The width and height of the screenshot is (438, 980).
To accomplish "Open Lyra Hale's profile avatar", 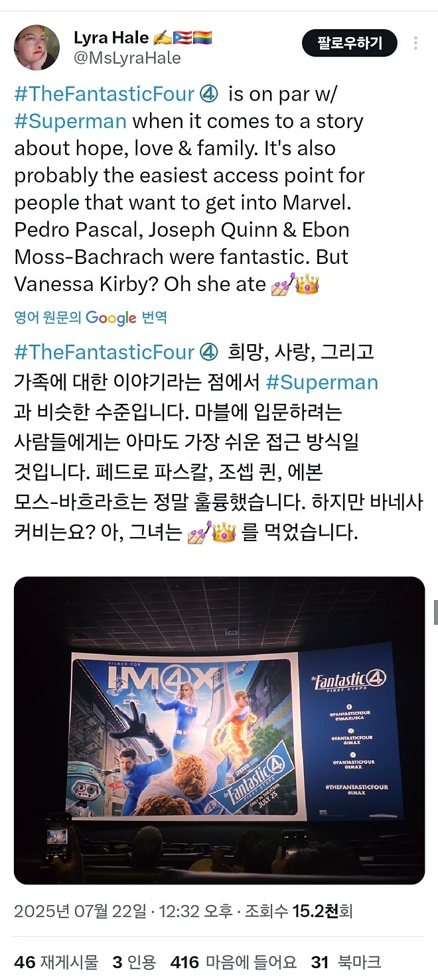I will pos(36,48).
